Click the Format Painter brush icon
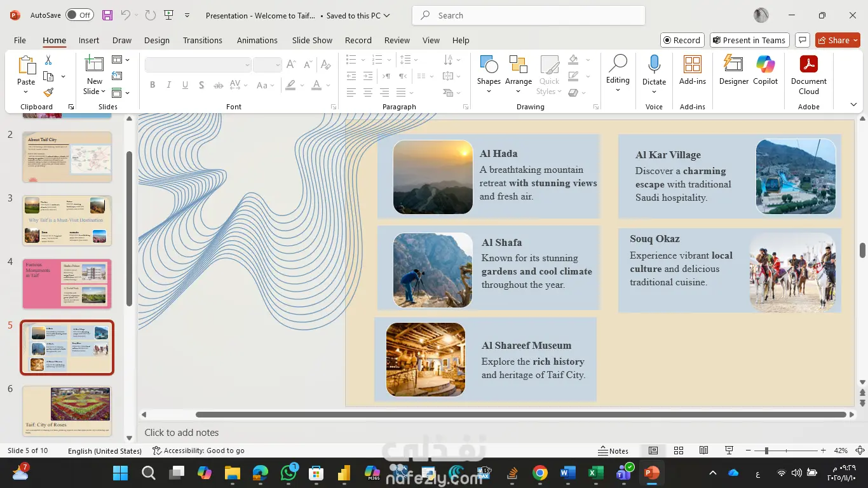The image size is (868, 488). pyautogui.click(x=48, y=92)
